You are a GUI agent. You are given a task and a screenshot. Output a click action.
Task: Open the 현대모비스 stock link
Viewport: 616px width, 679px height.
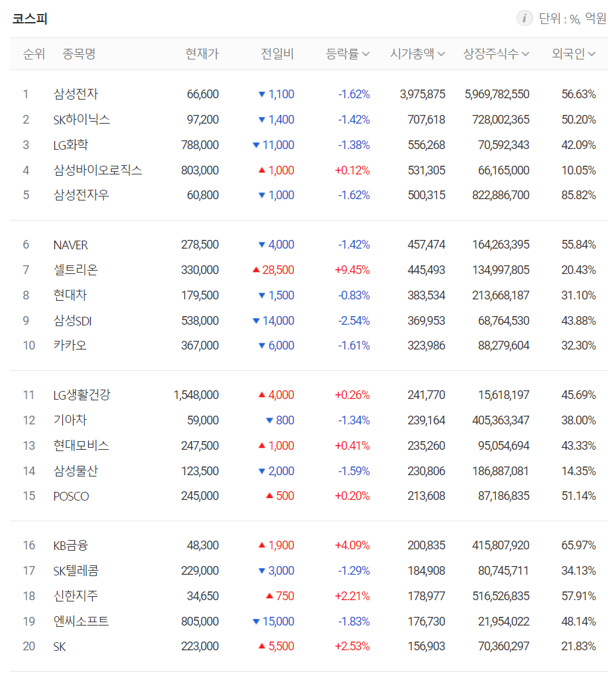(81, 446)
